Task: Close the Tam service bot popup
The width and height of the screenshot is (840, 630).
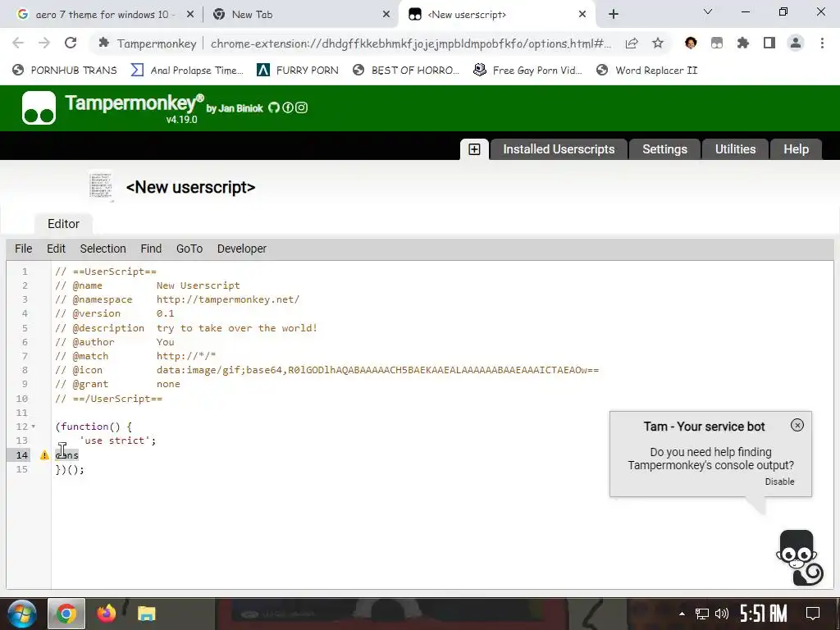Action: [x=797, y=426]
